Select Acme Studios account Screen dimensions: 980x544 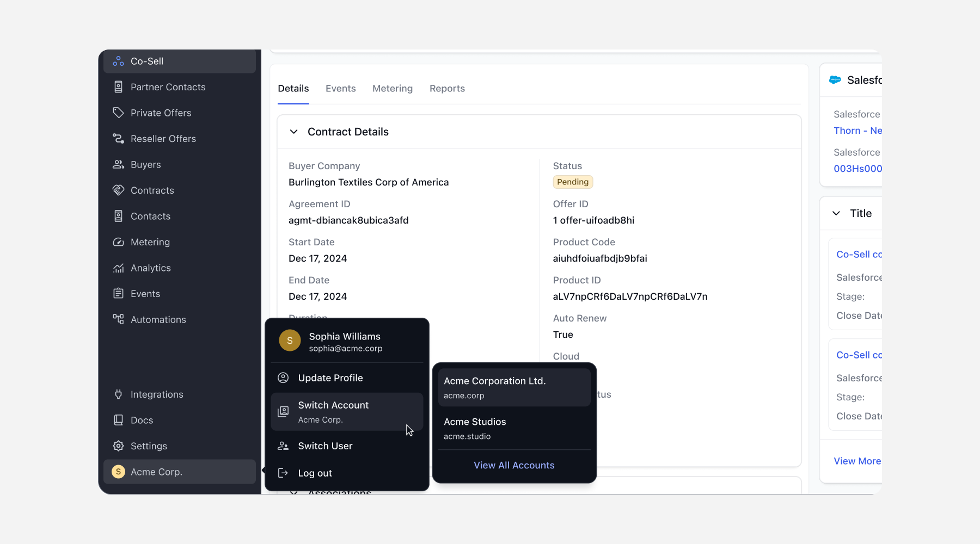[514, 428]
